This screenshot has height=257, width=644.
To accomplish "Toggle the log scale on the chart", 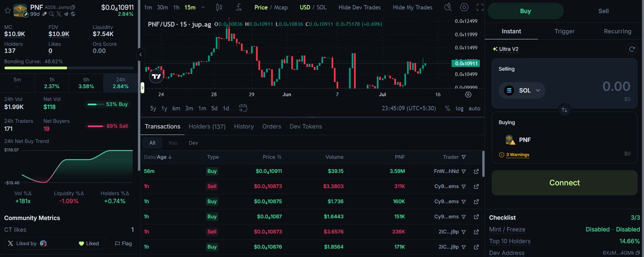I will click(x=459, y=108).
